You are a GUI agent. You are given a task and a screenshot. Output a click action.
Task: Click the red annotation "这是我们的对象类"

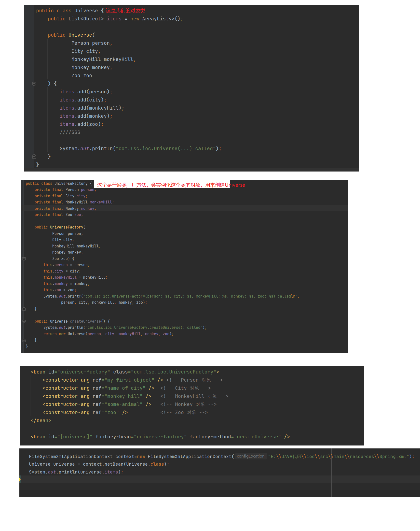tap(125, 11)
